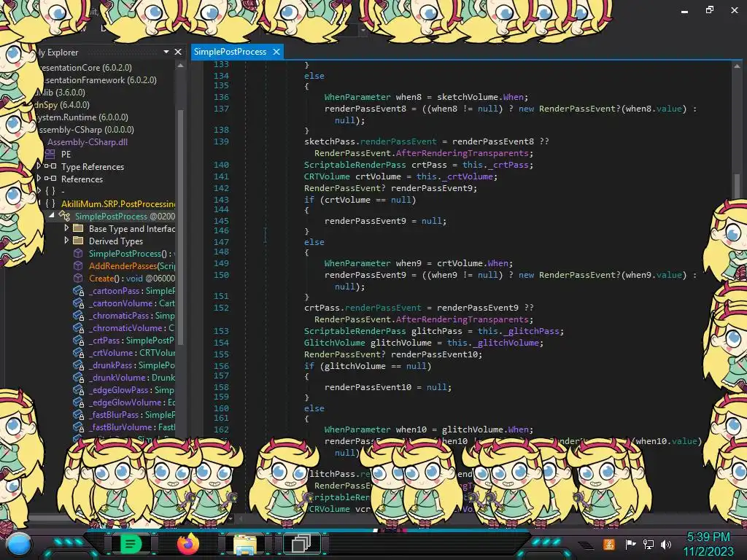Screen dimensions: 747x560
Task: Follow the ScriptableRenderPass link on line 140
Action: 355,165
